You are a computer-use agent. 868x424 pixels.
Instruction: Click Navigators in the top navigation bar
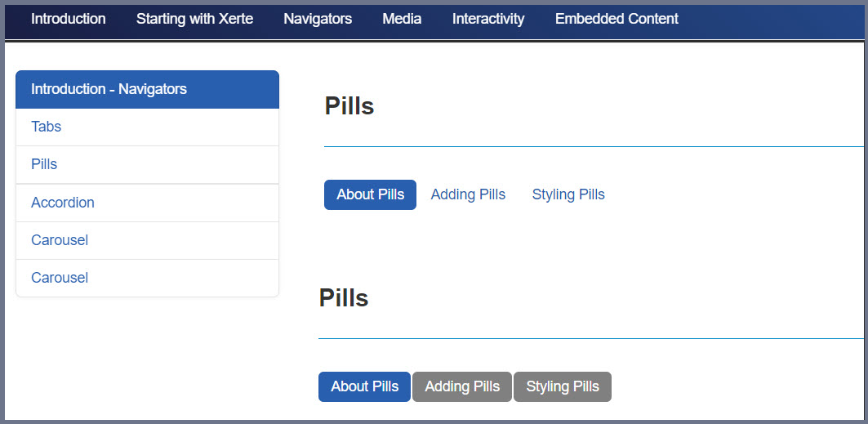point(318,19)
